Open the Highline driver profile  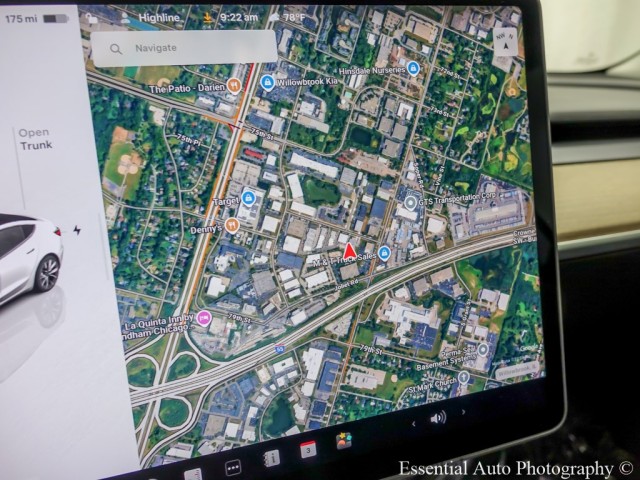(x=151, y=18)
